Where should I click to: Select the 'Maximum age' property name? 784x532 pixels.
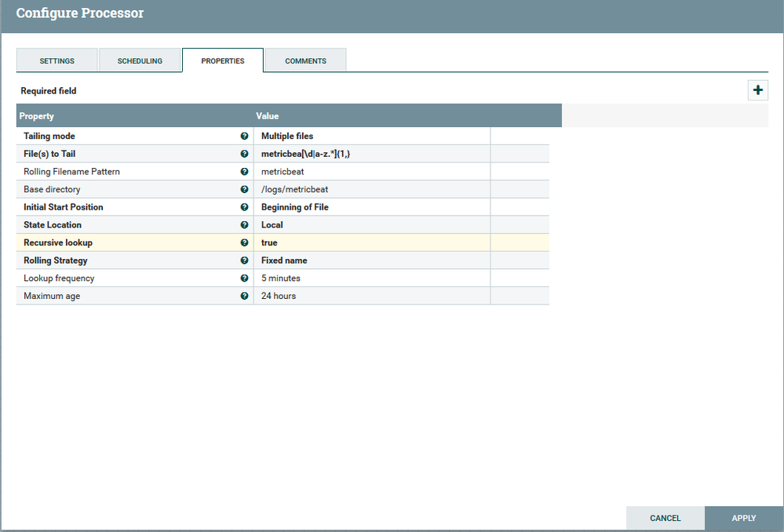coord(52,296)
